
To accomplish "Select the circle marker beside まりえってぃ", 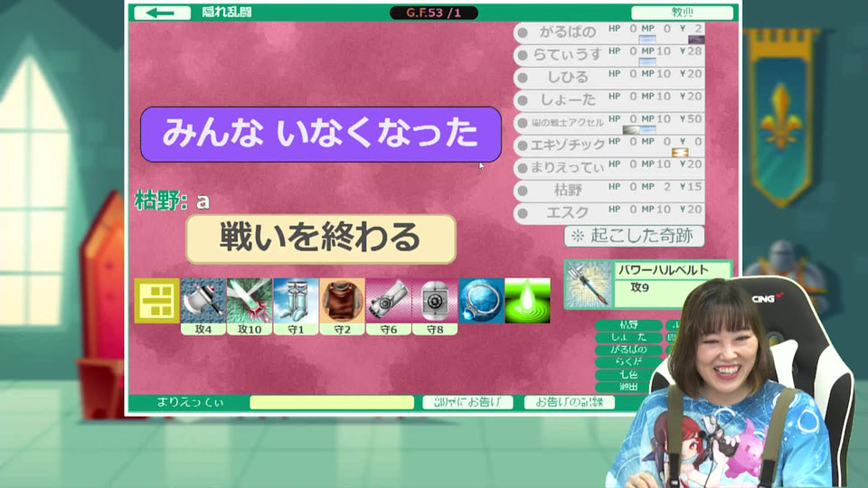I will (x=522, y=168).
